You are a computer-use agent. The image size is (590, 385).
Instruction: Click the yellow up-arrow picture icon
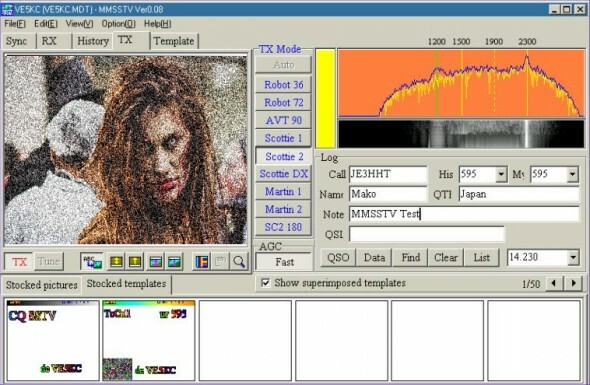point(135,261)
